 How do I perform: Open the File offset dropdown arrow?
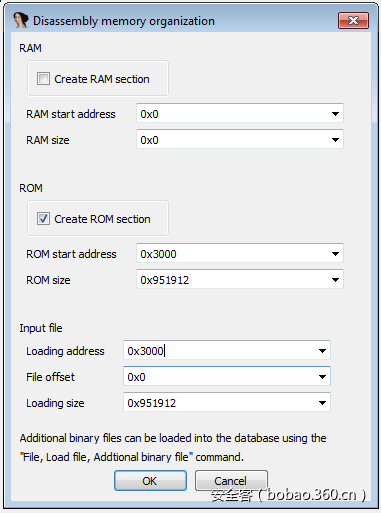point(322,377)
